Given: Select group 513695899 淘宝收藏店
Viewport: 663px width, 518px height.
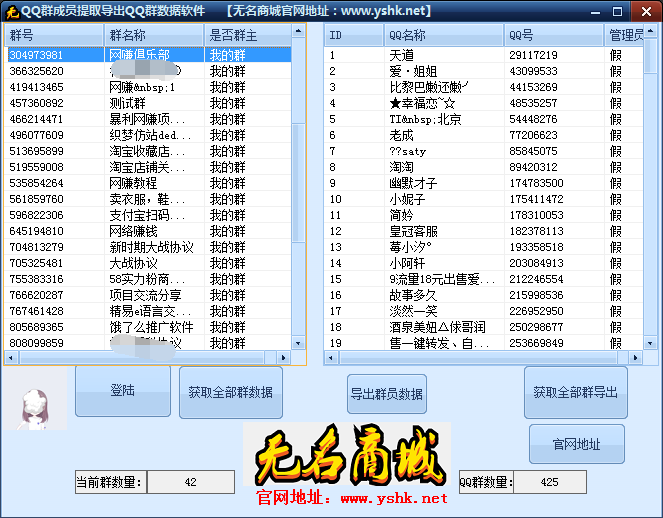Looking at the screenshot, I should click(x=148, y=151).
